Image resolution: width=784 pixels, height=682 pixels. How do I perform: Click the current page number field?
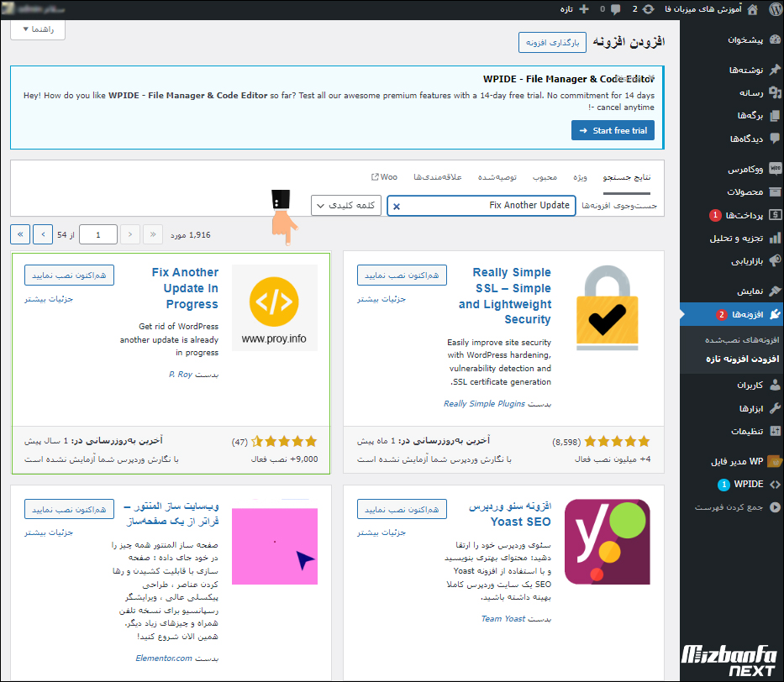(98, 235)
